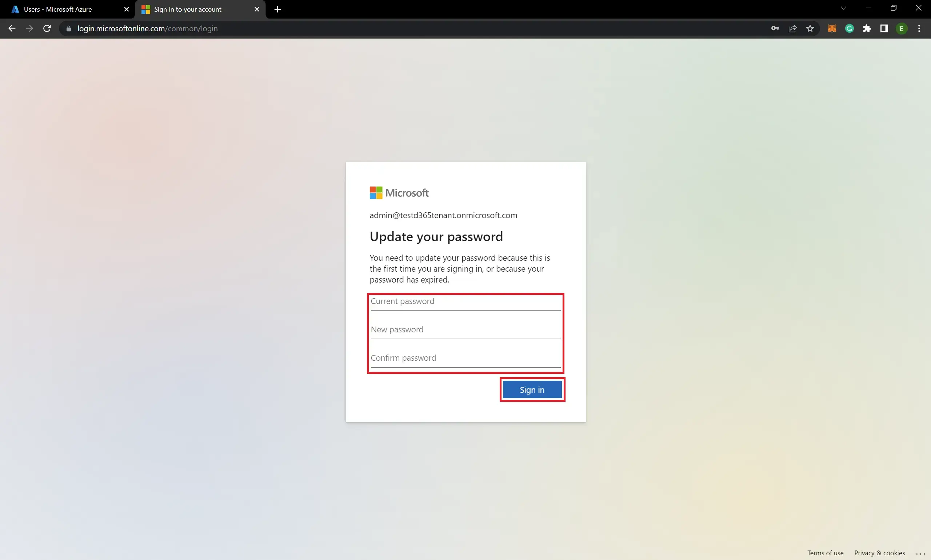931x560 pixels.
Task: Focus the Confirm password field
Action: pyautogui.click(x=466, y=358)
